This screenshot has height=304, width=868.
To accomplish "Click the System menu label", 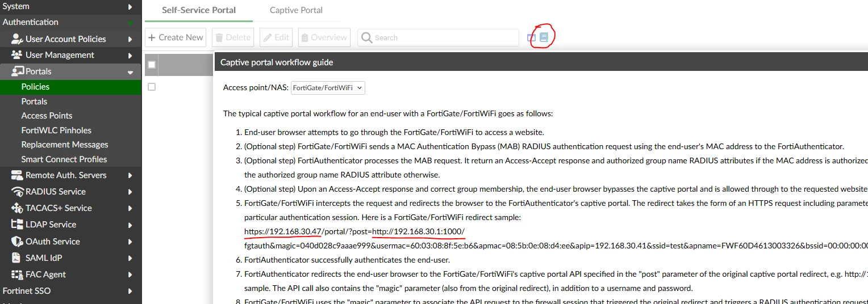I will (x=16, y=6).
